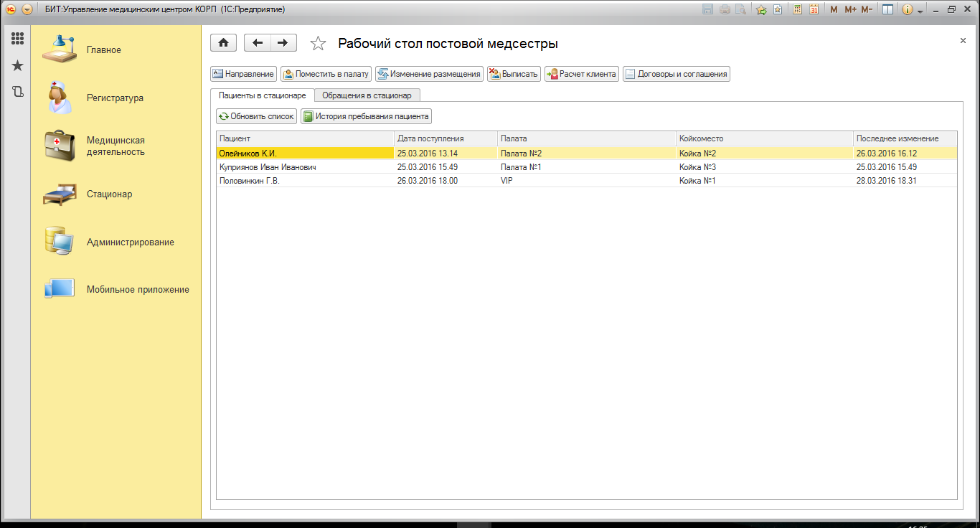980x528 pixels.
Task: Go forward with the right arrow button
Action: [x=283, y=43]
